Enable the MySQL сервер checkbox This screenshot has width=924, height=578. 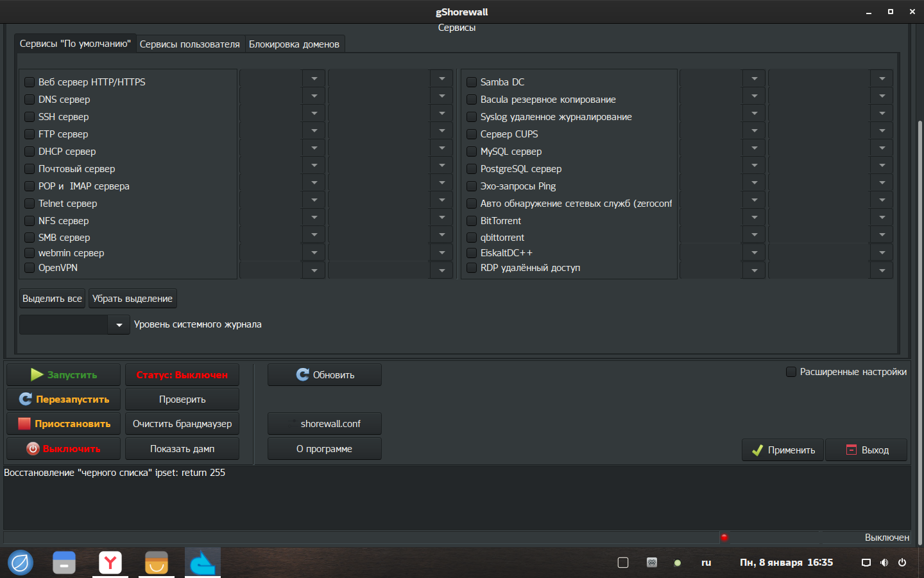click(472, 152)
